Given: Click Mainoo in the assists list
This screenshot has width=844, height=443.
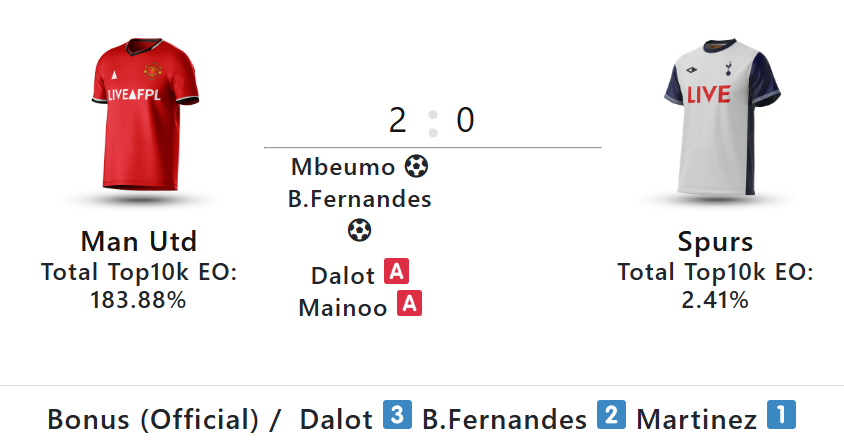Looking at the screenshot, I should pyautogui.click(x=343, y=307).
